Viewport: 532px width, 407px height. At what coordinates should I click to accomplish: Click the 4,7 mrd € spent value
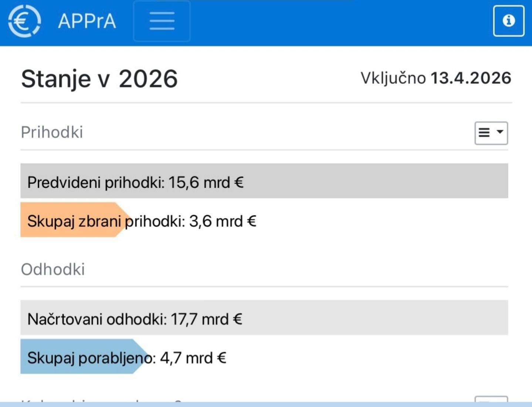pos(193,358)
